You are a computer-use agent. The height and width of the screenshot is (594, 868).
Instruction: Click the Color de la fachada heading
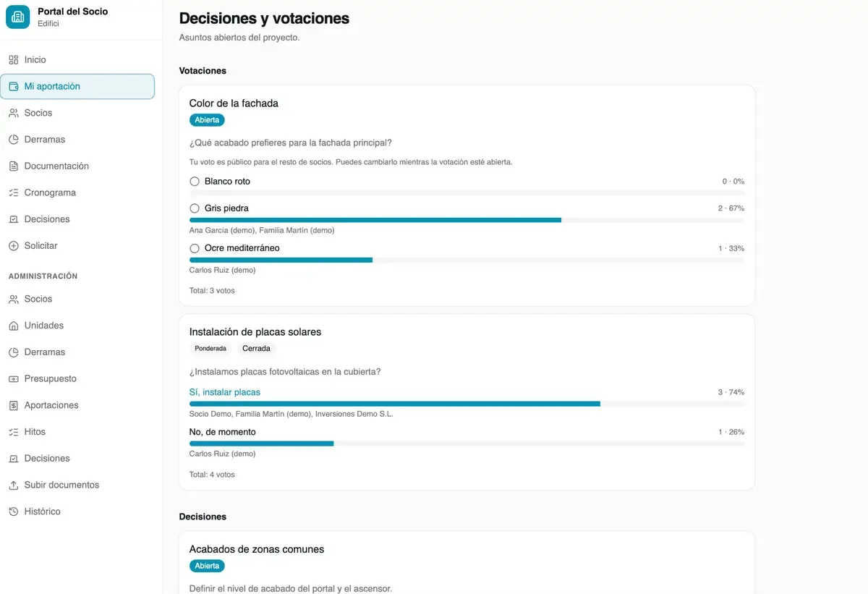point(234,103)
